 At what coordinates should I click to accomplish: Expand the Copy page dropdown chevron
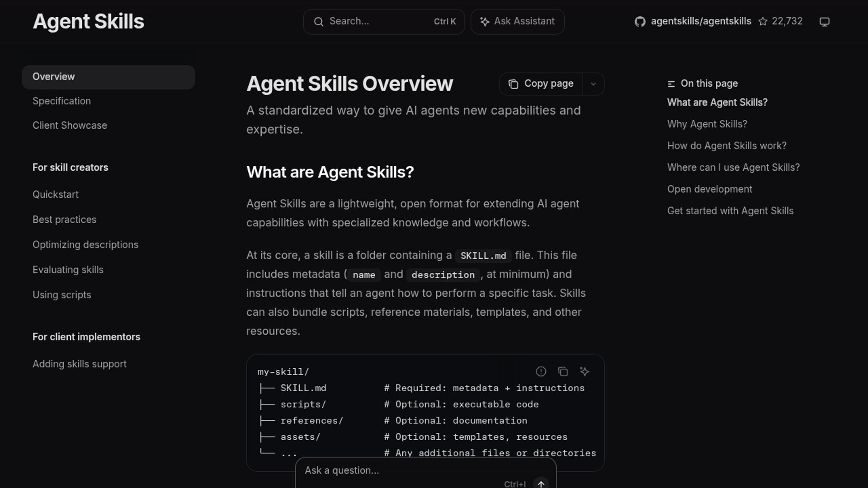pyautogui.click(x=593, y=84)
